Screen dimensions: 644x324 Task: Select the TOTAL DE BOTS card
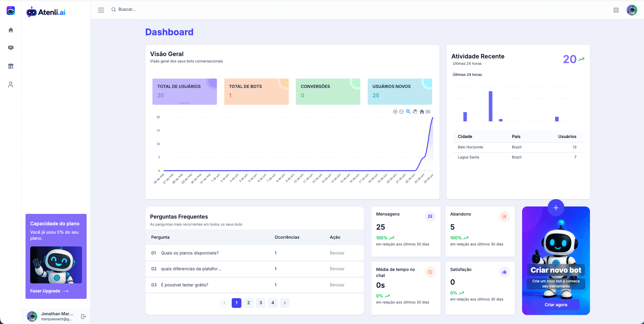pos(257,92)
